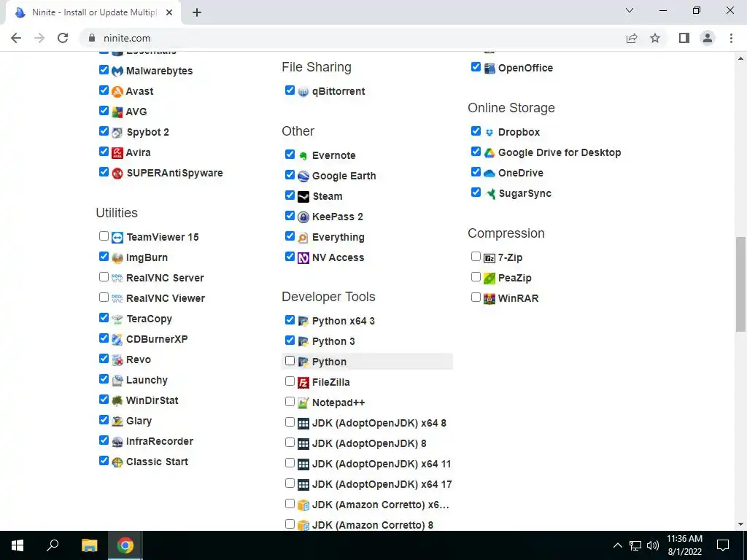Close the Ninite tab
The width and height of the screenshot is (747, 560).
click(169, 12)
